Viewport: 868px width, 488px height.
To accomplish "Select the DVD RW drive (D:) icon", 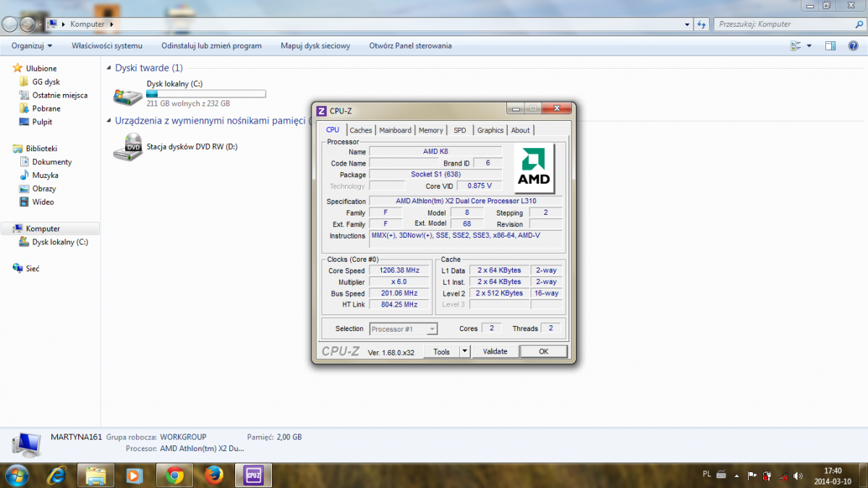I will tap(128, 146).
